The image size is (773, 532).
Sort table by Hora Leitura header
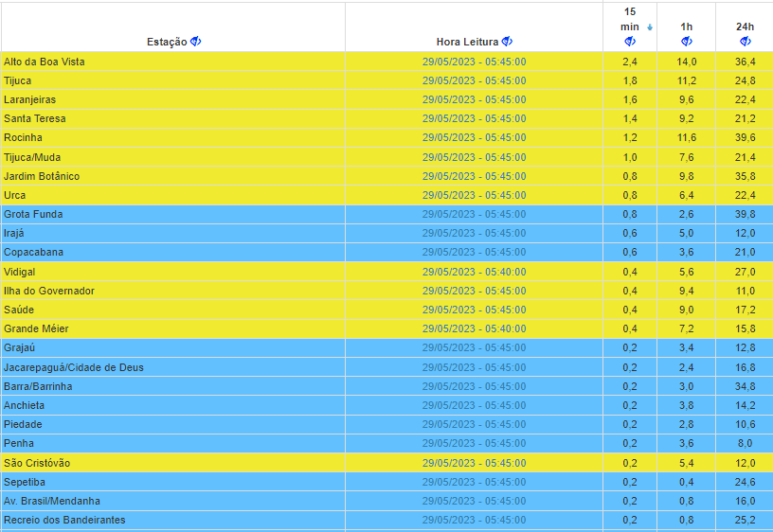click(x=467, y=42)
